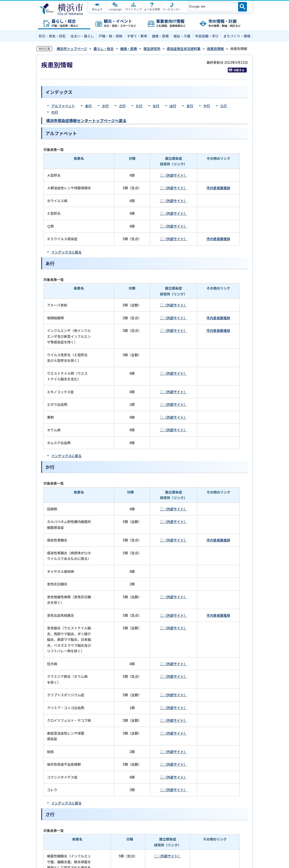Go to 疾患別情報 breadcrumb link
Image resolution: width=289 pixels, height=868 pixels.
215,49
